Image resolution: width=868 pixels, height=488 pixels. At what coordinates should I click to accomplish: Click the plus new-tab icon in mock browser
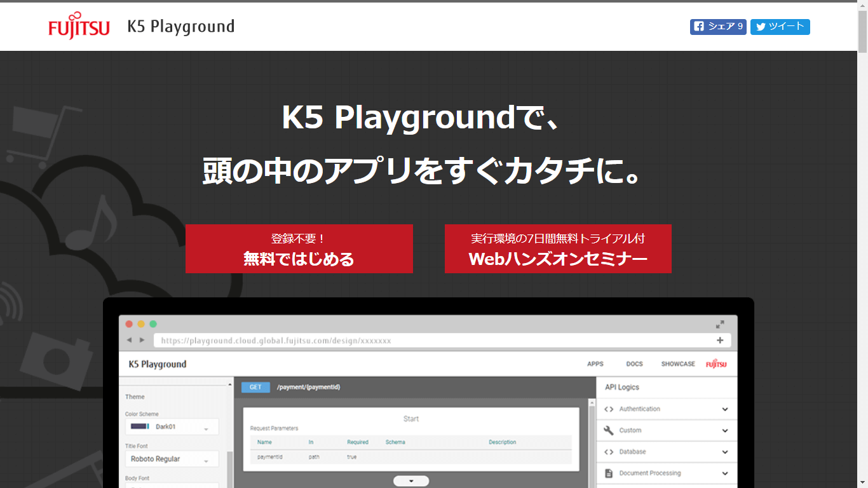pyautogui.click(x=720, y=341)
